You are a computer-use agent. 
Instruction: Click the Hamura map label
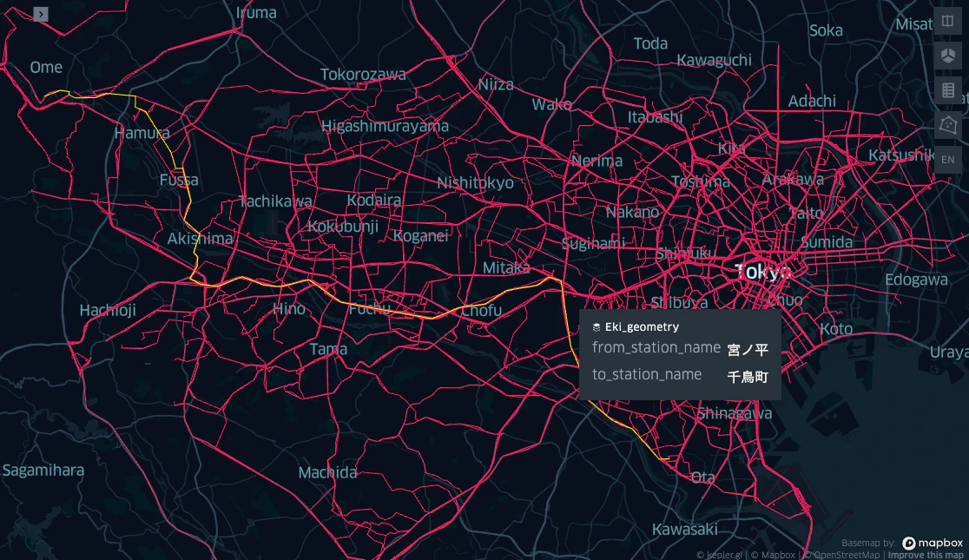pos(142,133)
